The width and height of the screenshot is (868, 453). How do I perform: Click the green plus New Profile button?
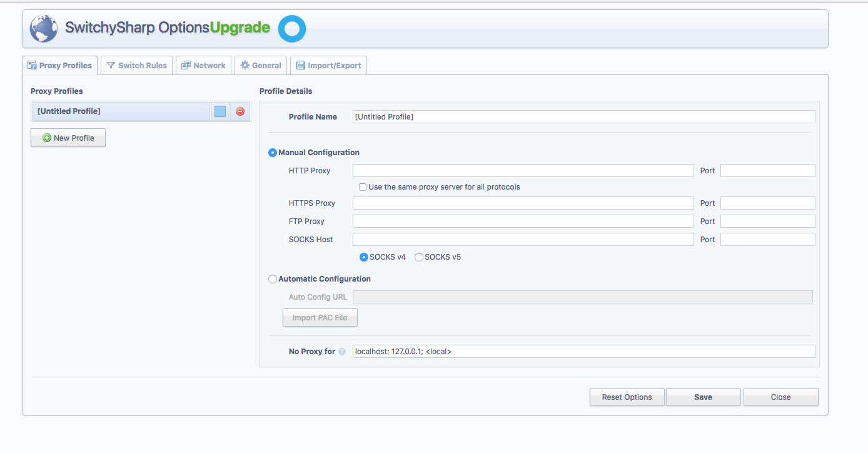68,138
